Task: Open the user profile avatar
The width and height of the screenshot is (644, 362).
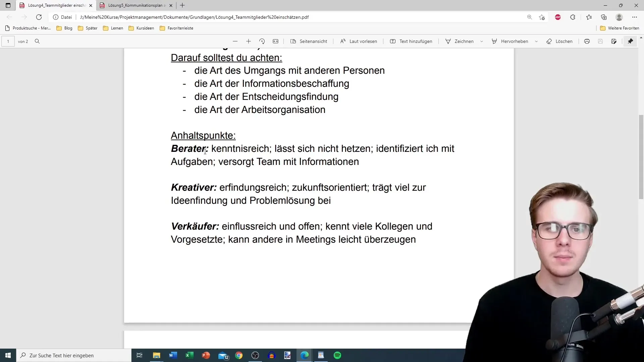Action: 619,17
